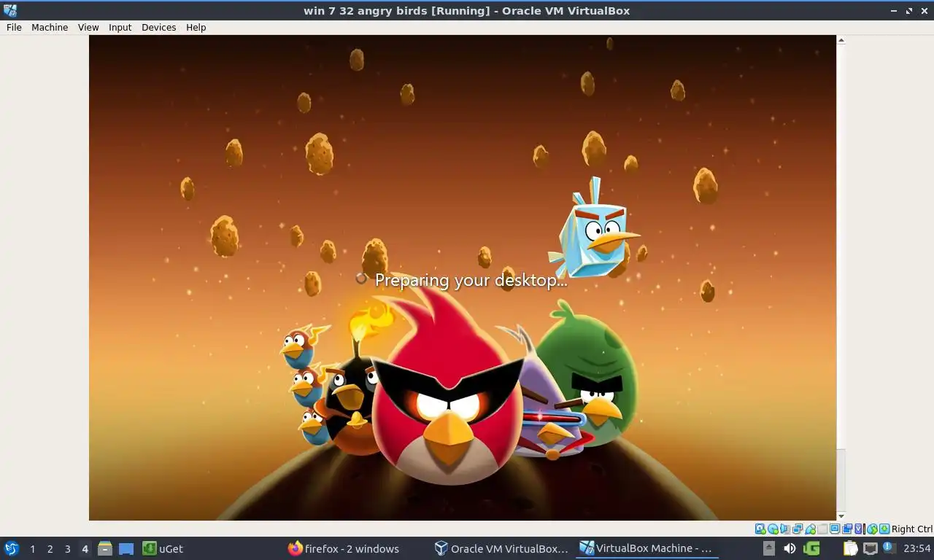Click the mouse integration indicator icon

click(872, 529)
